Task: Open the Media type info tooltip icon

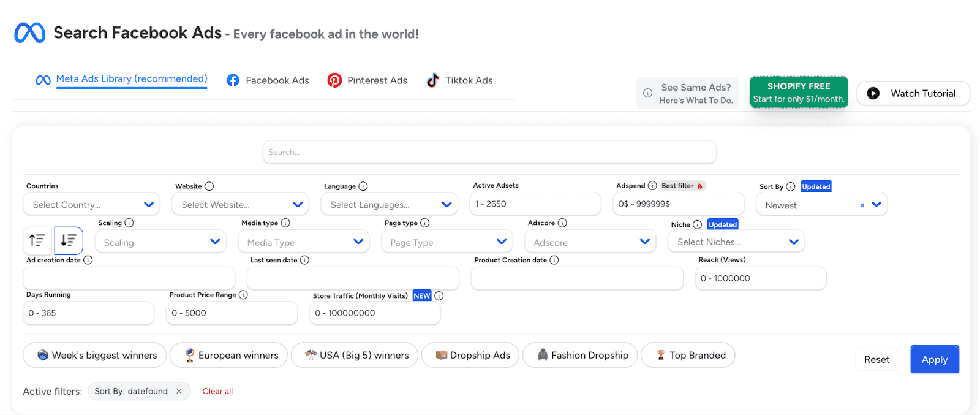Action: tap(285, 223)
